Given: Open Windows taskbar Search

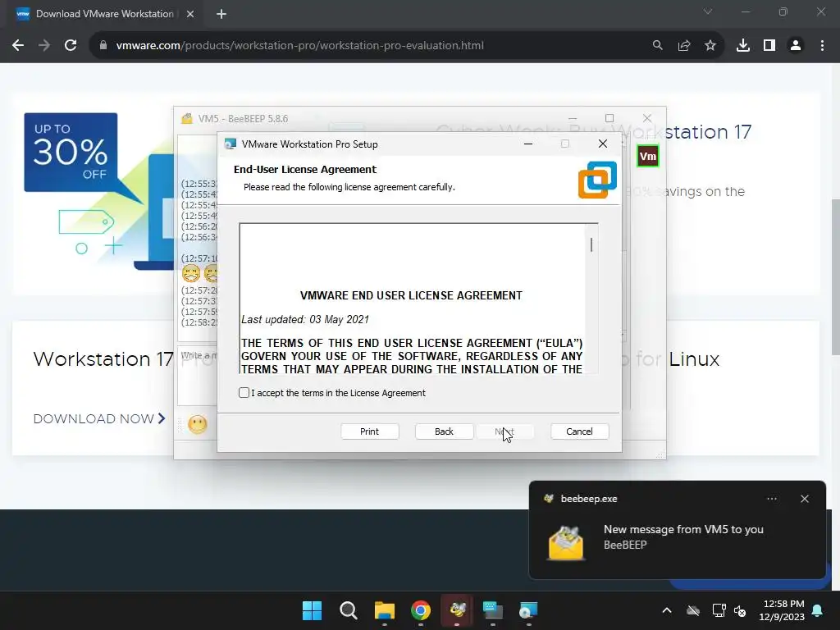Looking at the screenshot, I should 348,610.
